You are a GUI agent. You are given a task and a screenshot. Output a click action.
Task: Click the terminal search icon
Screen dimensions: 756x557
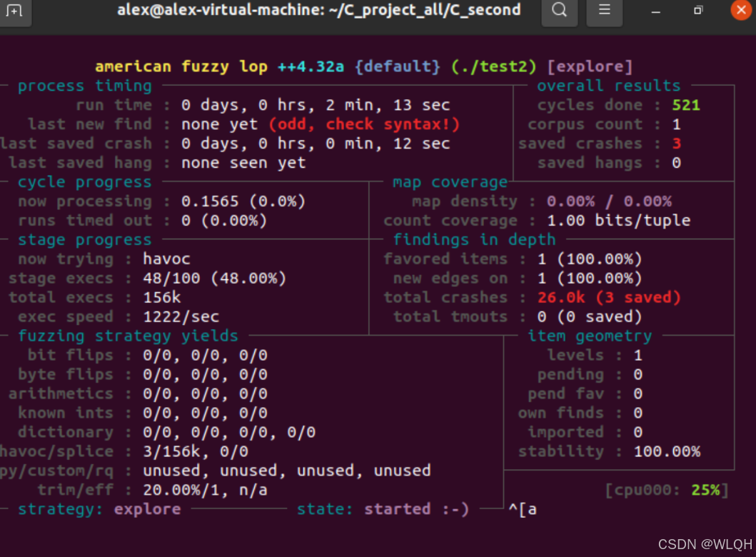(x=559, y=10)
